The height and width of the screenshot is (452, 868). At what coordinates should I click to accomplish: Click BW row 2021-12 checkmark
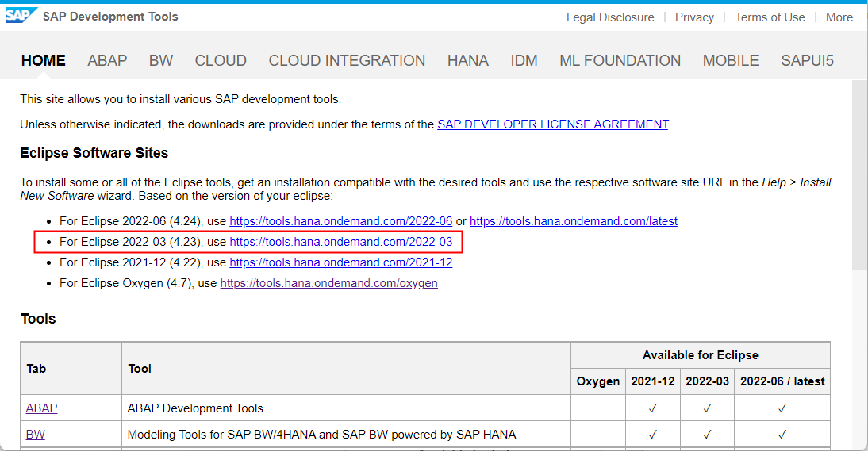pyautogui.click(x=653, y=435)
